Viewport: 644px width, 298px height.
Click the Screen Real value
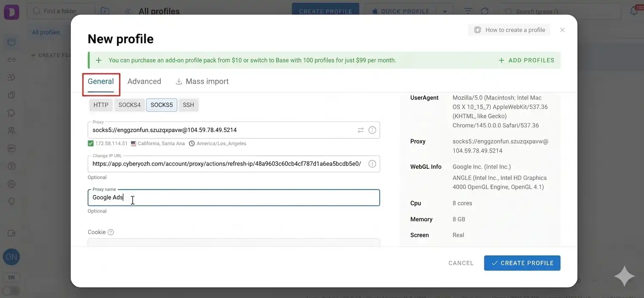pyautogui.click(x=459, y=235)
